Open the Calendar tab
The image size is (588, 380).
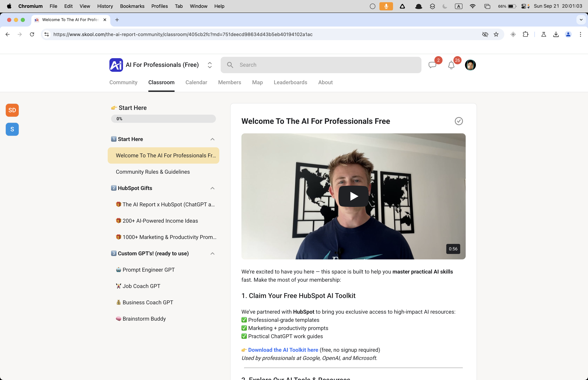pyautogui.click(x=196, y=82)
